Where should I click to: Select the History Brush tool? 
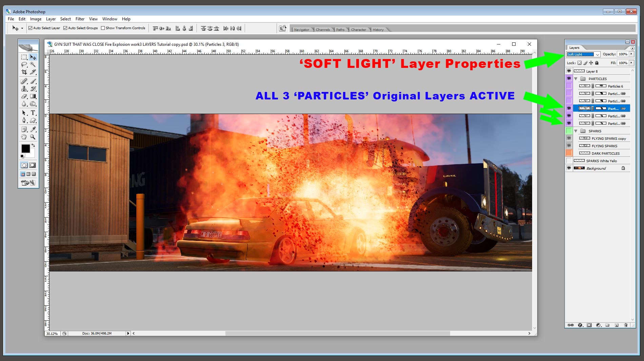pos(33,89)
